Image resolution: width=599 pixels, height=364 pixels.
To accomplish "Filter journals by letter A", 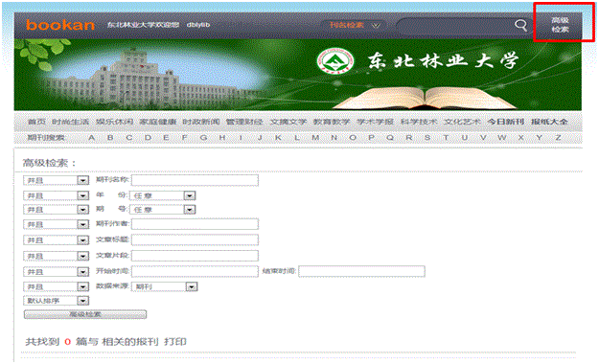I will coord(92,138).
